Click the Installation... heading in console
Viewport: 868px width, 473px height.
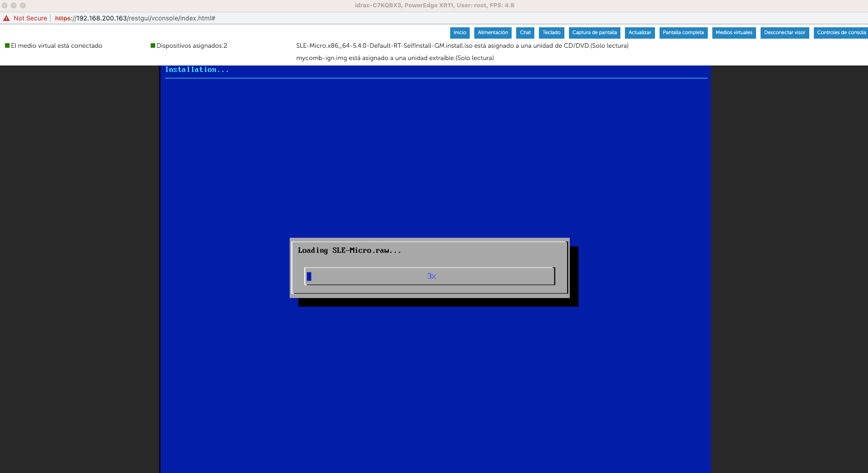pos(197,70)
